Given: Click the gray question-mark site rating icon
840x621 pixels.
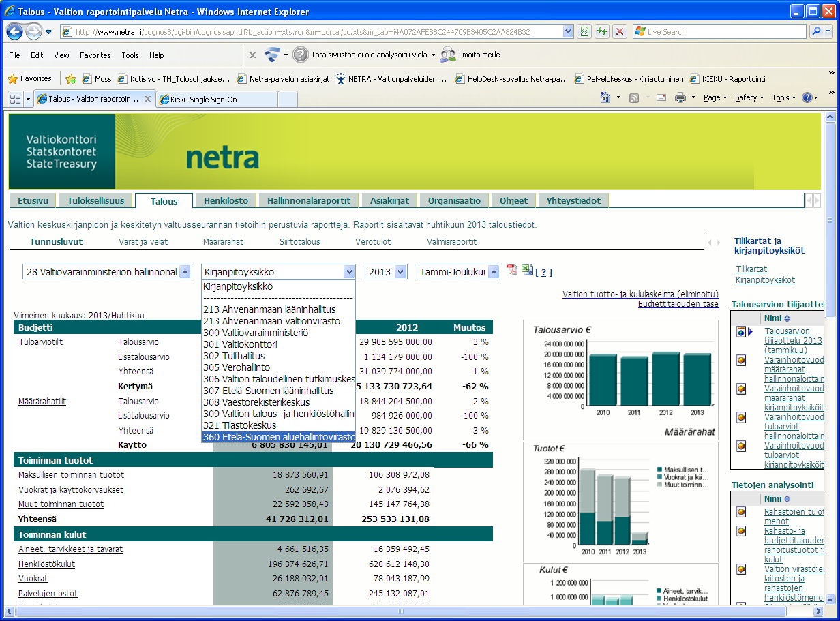Looking at the screenshot, I should tap(300, 55).
